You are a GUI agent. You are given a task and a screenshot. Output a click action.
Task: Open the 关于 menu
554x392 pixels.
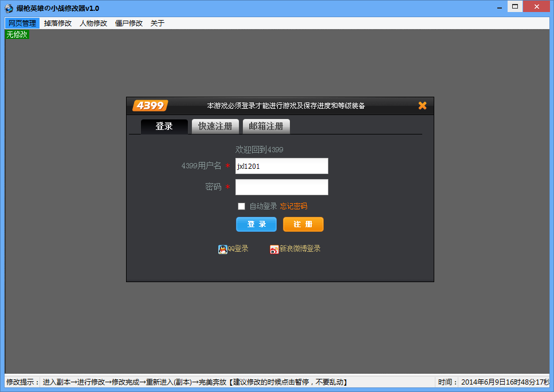pyautogui.click(x=157, y=23)
